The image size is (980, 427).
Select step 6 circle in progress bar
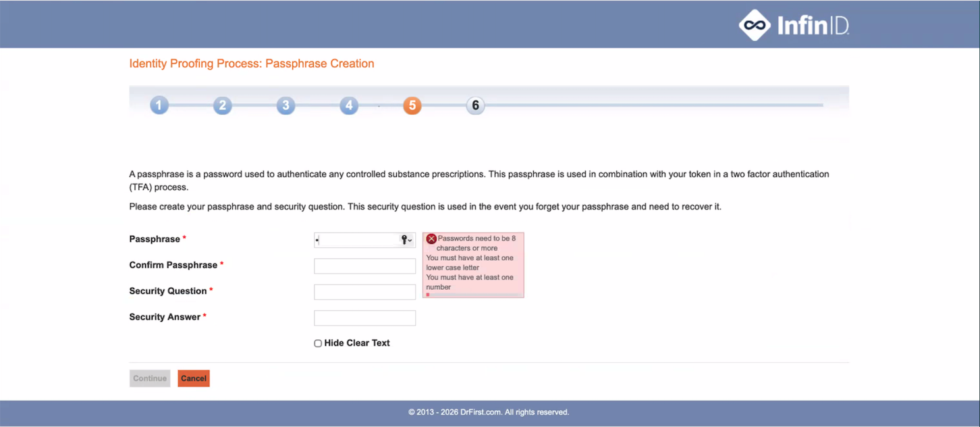click(475, 105)
